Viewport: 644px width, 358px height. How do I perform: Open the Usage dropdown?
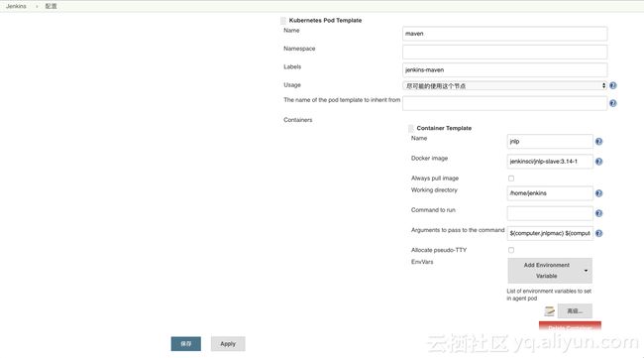504,85
